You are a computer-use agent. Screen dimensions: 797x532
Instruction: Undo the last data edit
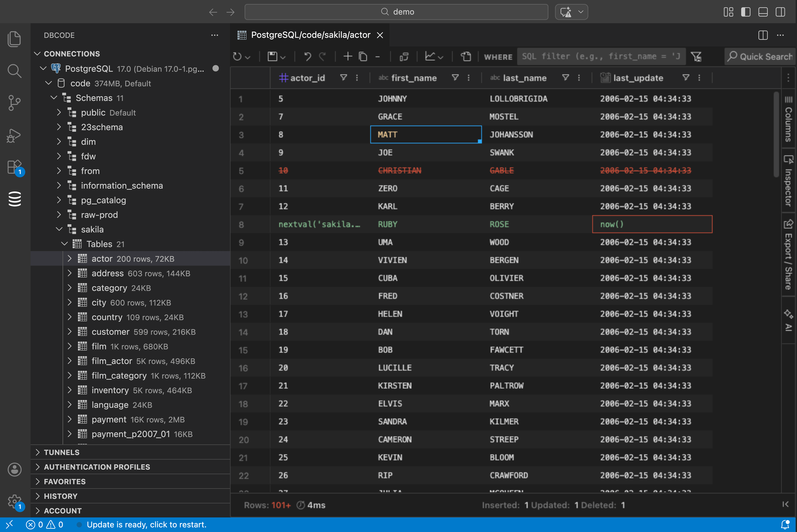click(308, 56)
